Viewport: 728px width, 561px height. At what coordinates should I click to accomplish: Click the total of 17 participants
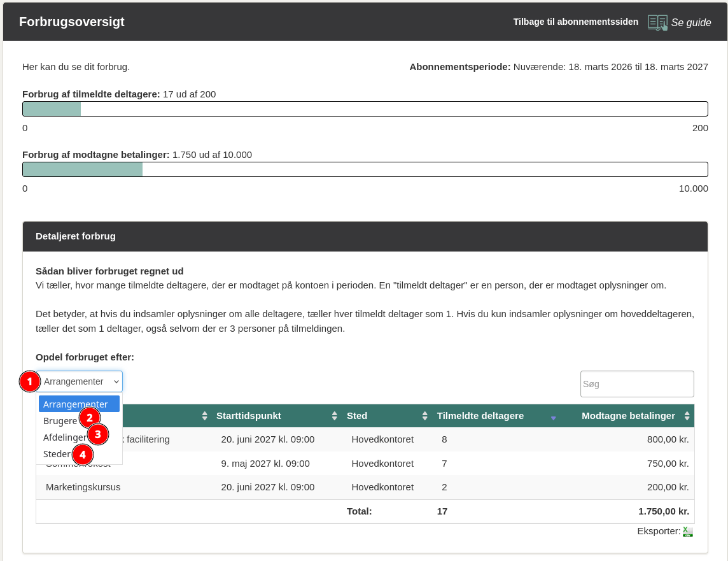[x=442, y=511]
